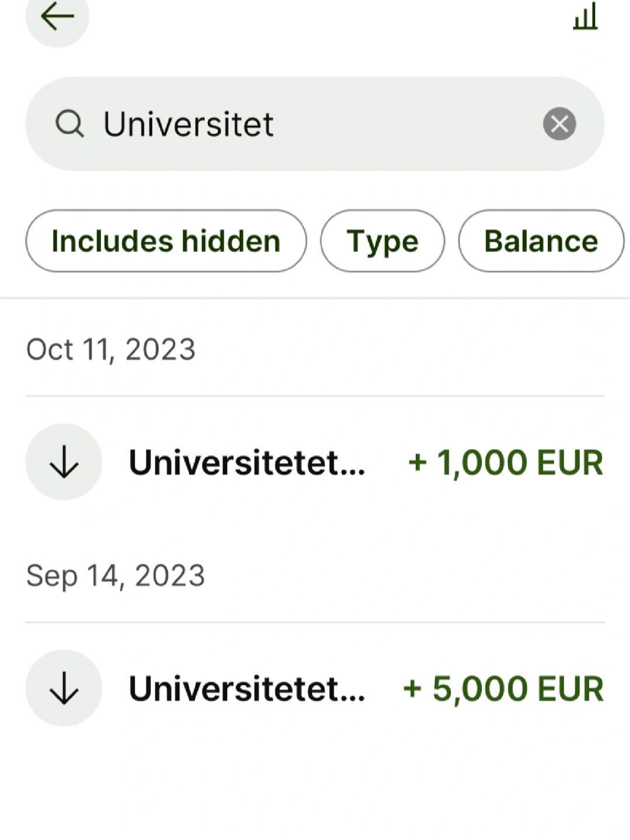Open the Universitetet transaction from Oct 11
The image size is (630, 840).
pos(247,462)
